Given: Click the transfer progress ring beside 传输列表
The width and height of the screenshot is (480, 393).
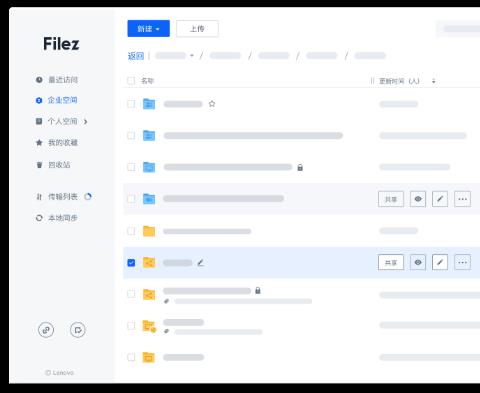Looking at the screenshot, I should pos(88,197).
